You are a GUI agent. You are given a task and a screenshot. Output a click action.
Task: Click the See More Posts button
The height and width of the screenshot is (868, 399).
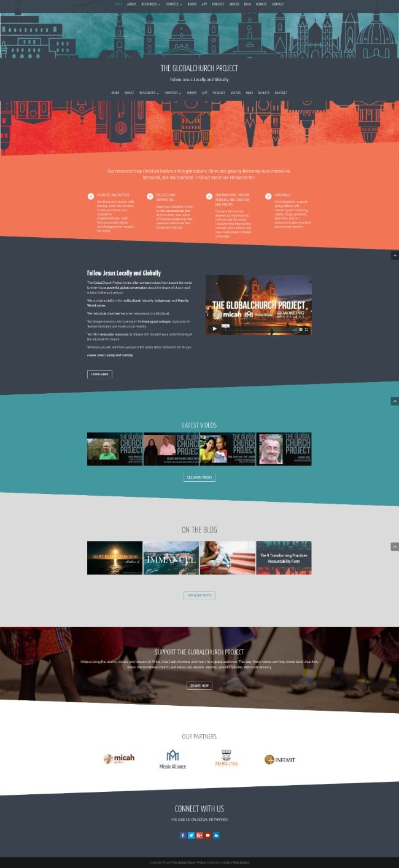199,595
